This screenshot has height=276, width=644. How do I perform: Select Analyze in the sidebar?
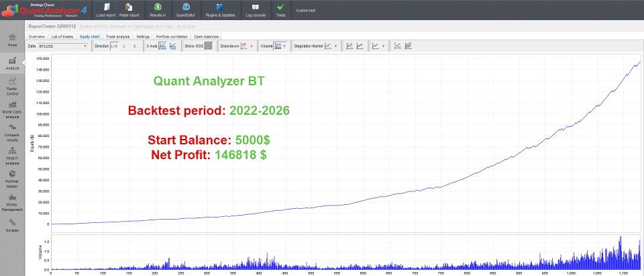pos(12,63)
